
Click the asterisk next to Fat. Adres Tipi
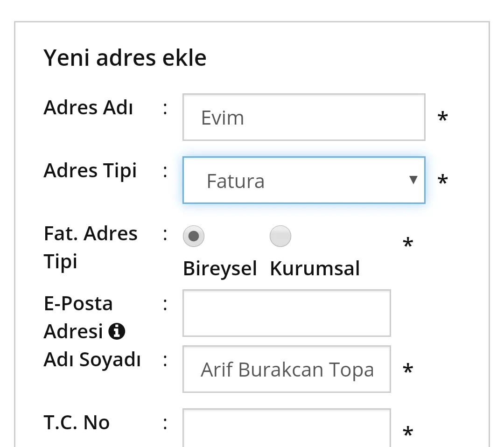pyautogui.click(x=407, y=242)
